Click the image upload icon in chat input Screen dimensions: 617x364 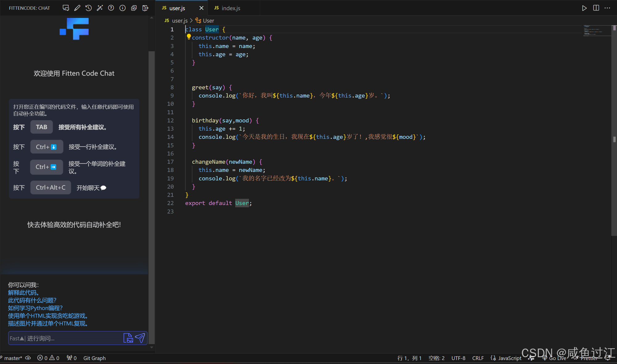(128, 338)
